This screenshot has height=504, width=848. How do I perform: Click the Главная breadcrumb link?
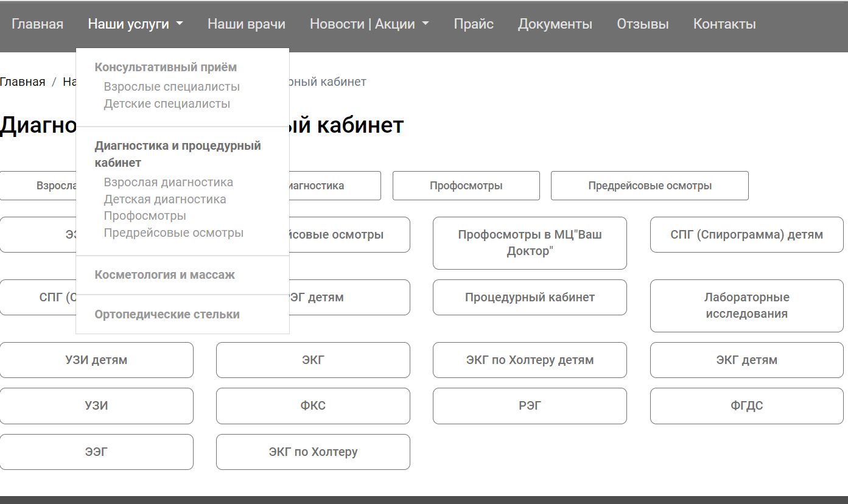point(23,82)
